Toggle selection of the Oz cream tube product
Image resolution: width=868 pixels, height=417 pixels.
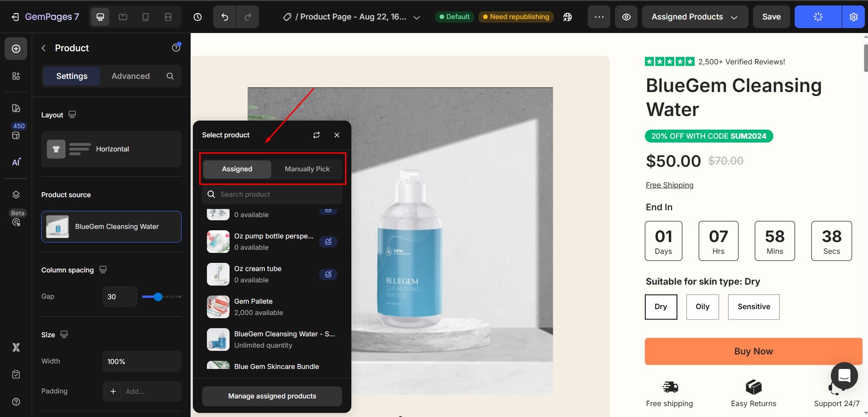[x=328, y=274]
